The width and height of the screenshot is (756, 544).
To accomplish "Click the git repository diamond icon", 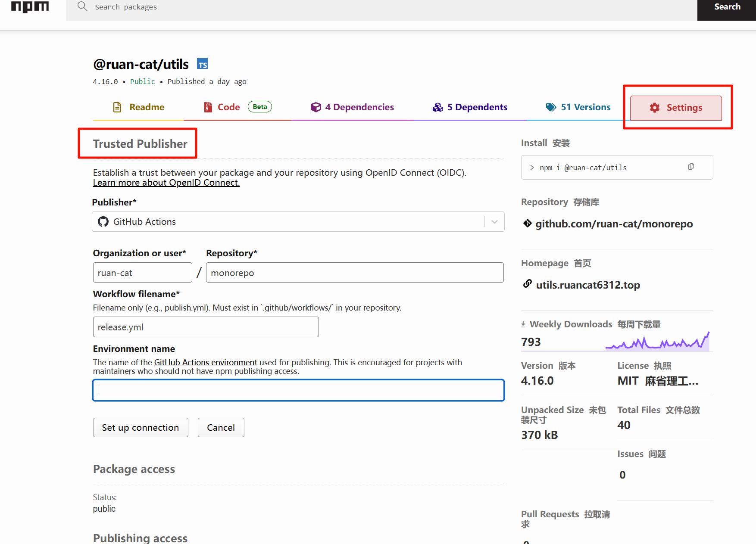I will pos(527,223).
